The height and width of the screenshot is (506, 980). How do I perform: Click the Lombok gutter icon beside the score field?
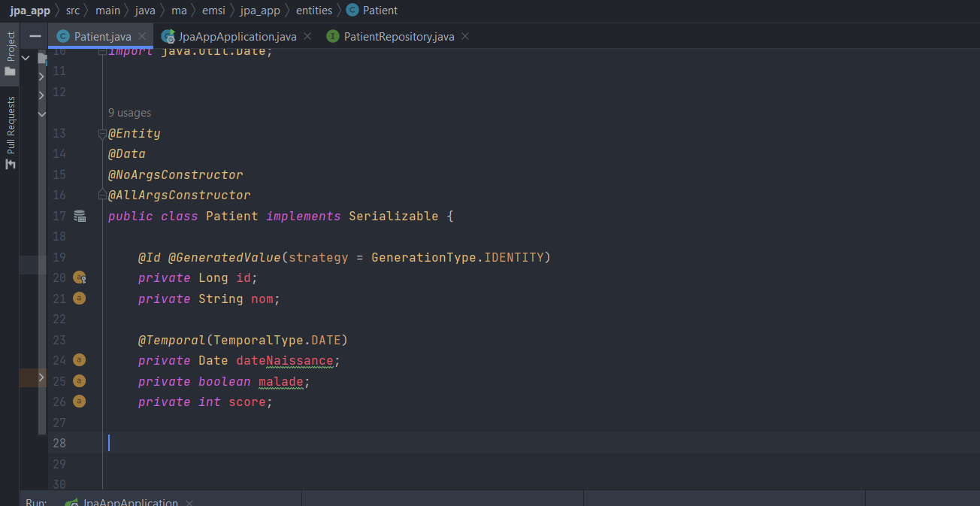click(80, 401)
